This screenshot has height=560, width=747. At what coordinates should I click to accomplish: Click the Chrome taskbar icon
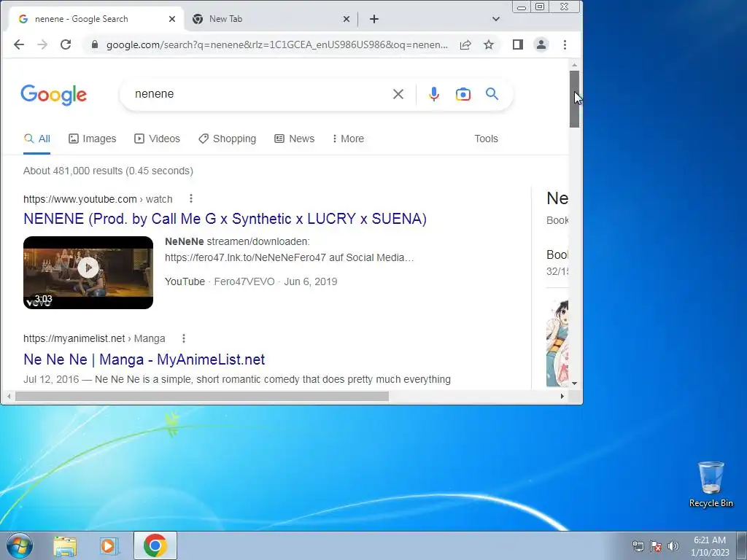click(155, 545)
